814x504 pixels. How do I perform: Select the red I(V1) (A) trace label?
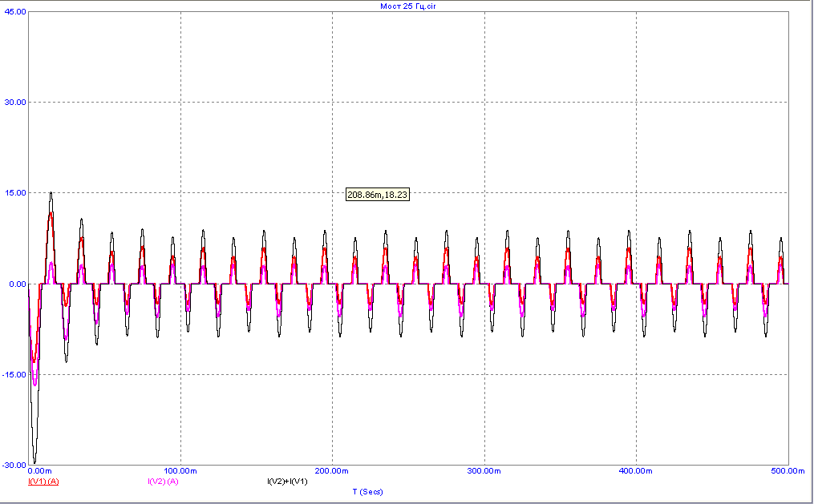43,482
